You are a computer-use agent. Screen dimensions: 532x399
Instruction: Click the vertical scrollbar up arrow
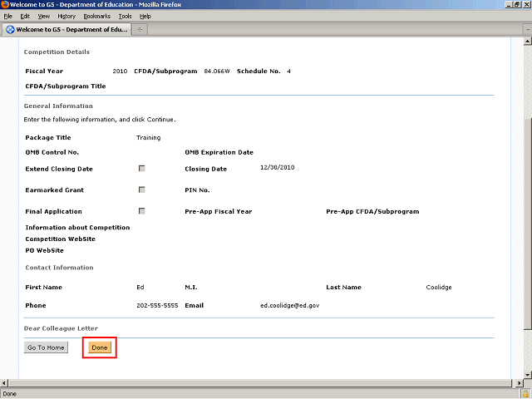527,42
